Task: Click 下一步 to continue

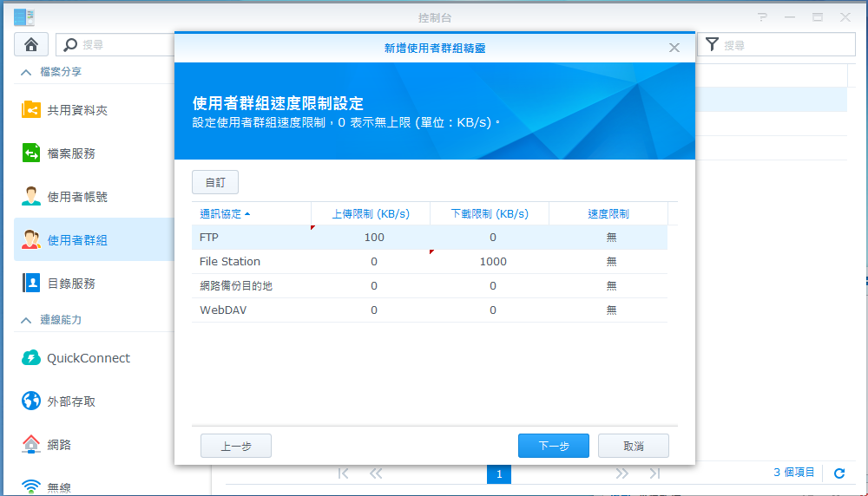Action: (x=554, y=446)
